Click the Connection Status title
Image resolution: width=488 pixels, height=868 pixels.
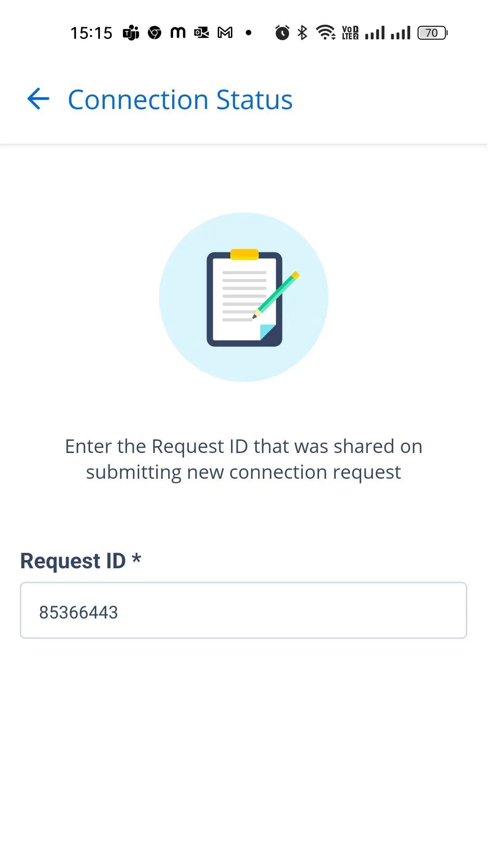click(180, 99)
